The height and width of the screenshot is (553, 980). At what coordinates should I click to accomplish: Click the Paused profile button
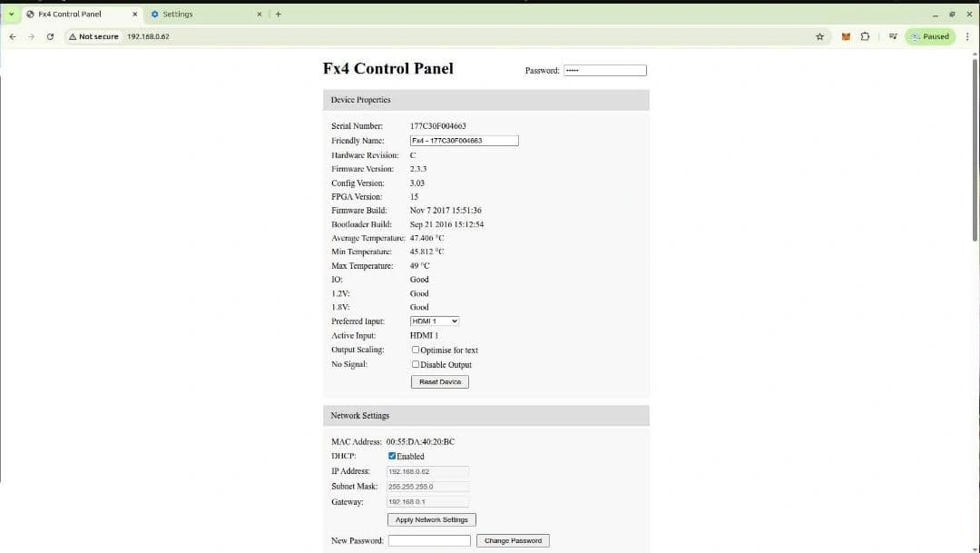click(930, 36)
